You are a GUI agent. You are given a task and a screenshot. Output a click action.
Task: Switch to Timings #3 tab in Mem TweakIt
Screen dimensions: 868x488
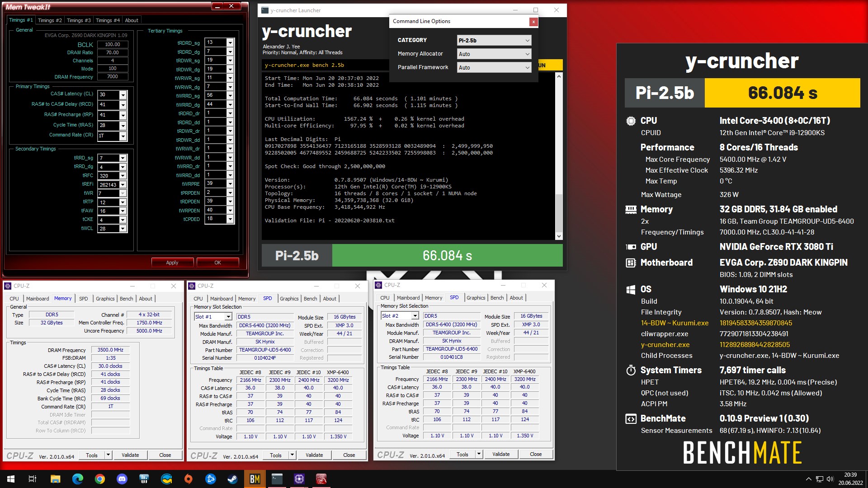(x=79, y=20)
